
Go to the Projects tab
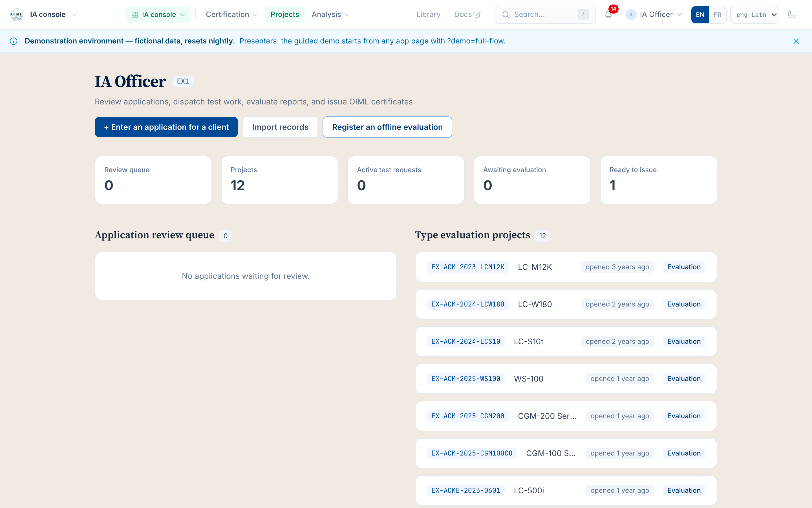284,14
